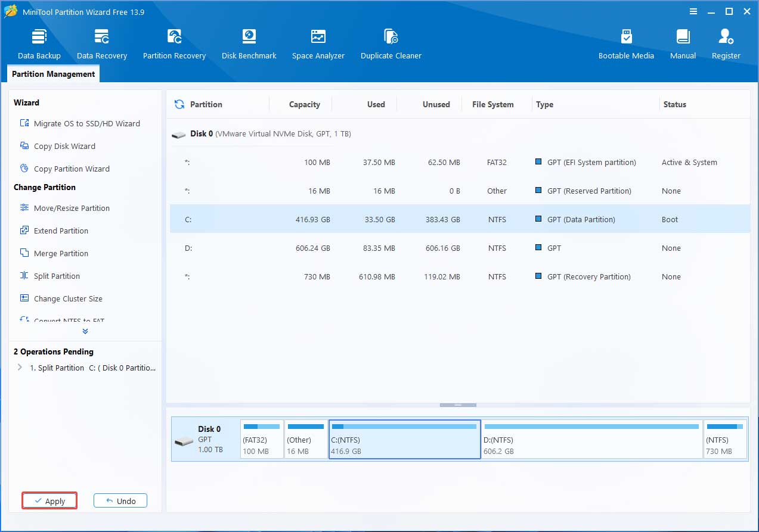Sort by Partition column header
759x532 pixels.
206,104
